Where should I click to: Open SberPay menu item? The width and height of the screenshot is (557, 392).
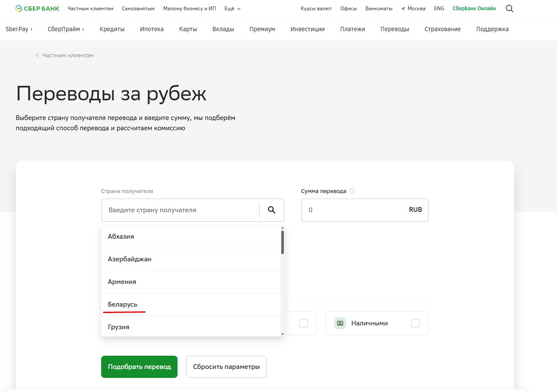point(19,29)
